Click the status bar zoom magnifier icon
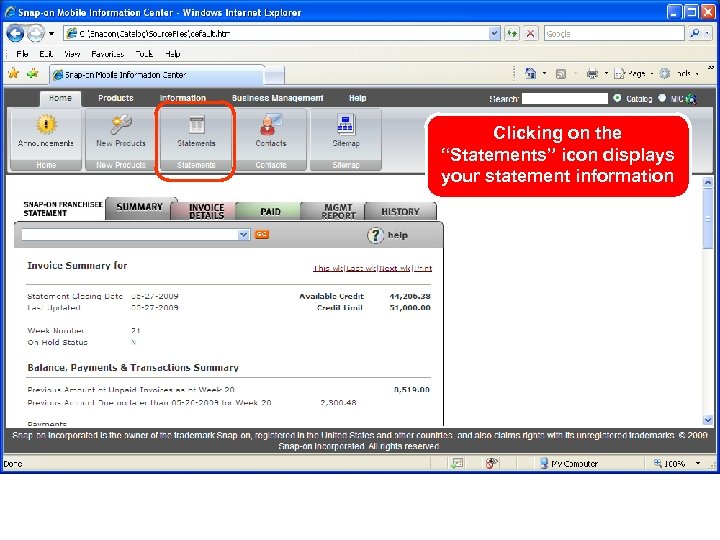 point(658,463)
